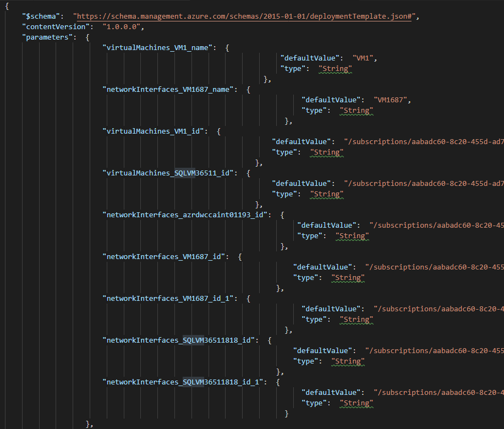The width and height of the screenshot is (504, 429).
Task: Click the opening brace on the first line
Action: click(7, 6)
